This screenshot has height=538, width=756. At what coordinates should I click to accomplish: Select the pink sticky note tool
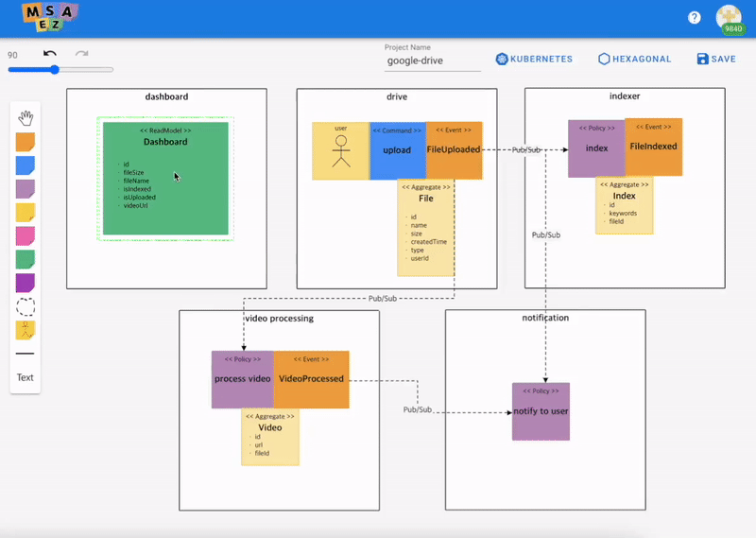pos(26,236)
